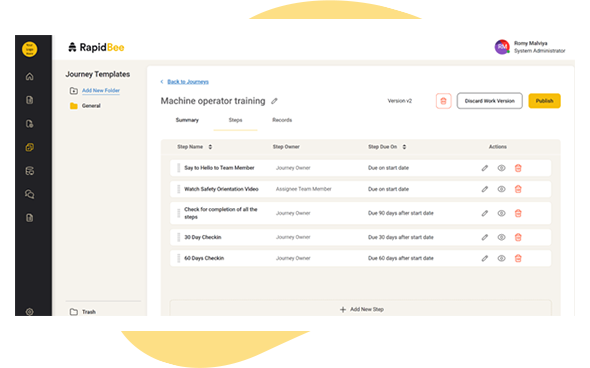The height and width of the screenshot is (368, 590).
Task: Edit the 60 Days Checkin step
Action: pos(485,259)
